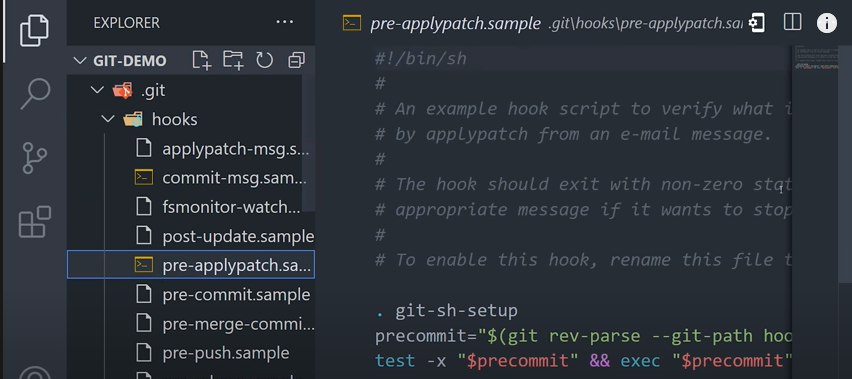
Task: Open applypatch-msg.sample file
Action: pos(191,149)
